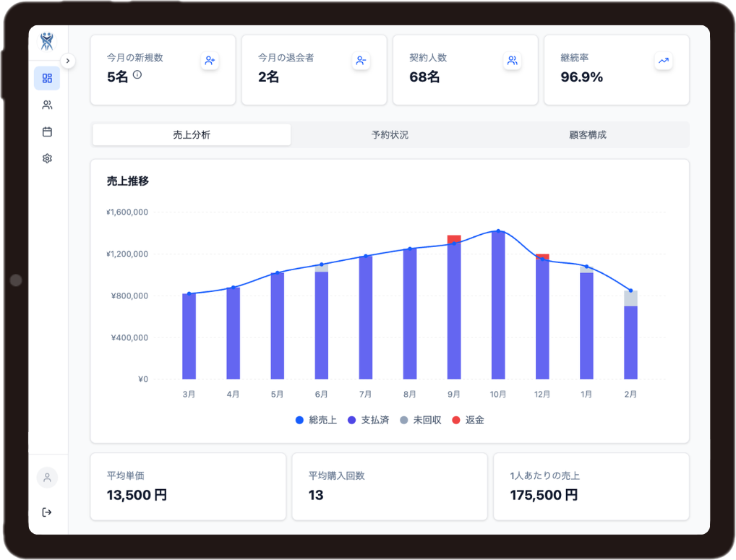Select the members icon in the sidebar
Viewport: 736px width, 560px height.
[x=47, y=104]
